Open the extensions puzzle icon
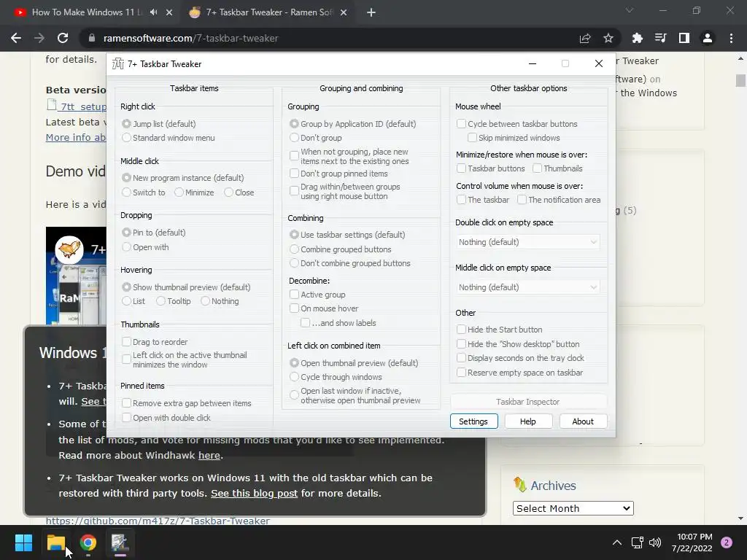Image resolution: width=747 pixels, height=560 pixels. click(x=637, y=38)
